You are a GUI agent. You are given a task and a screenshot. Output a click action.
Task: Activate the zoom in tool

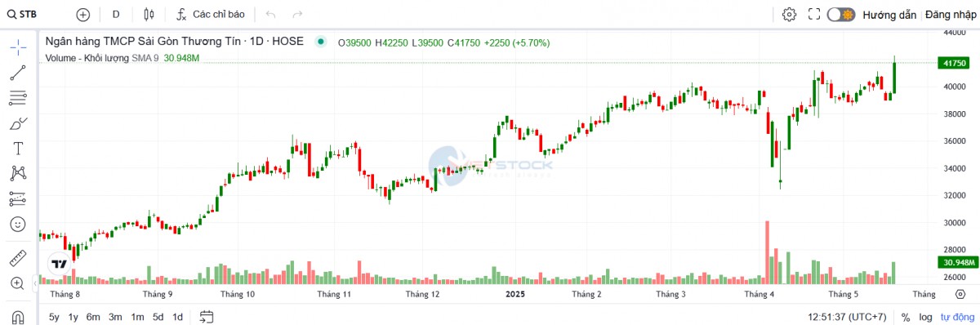tap(17, 283)
